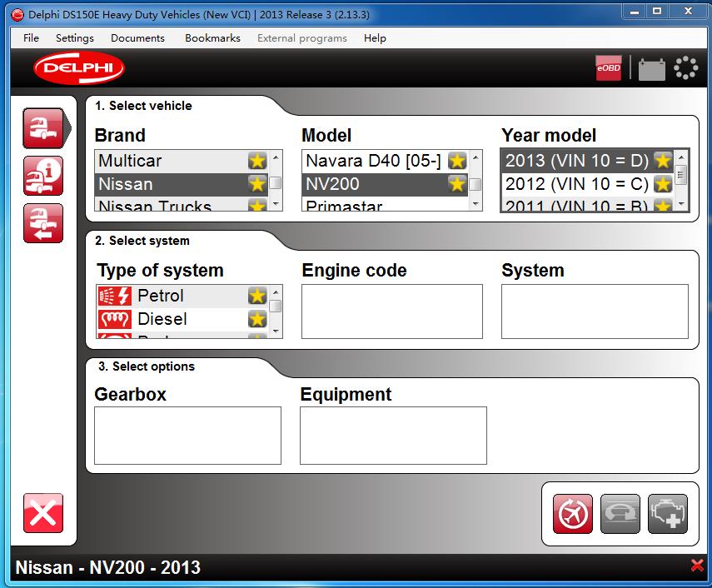Click the Petrol ignition system icon
This screenshot has width=712, height=588.
pos(115,296)
